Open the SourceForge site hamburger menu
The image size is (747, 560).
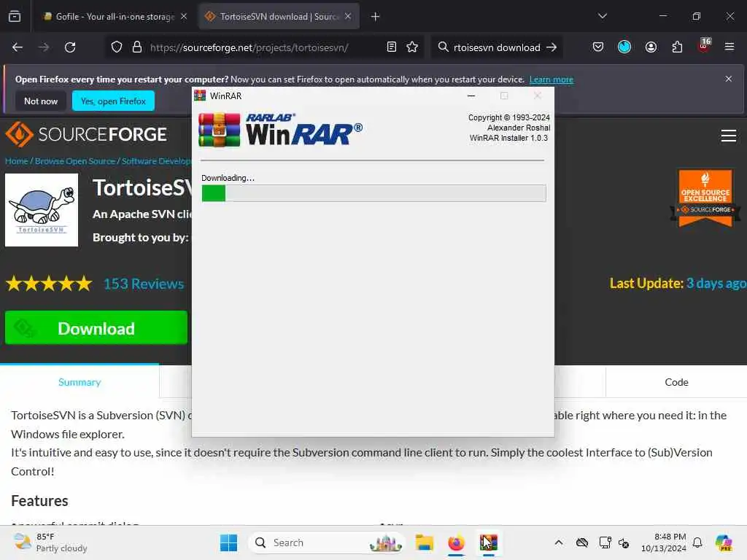[729, 136]
